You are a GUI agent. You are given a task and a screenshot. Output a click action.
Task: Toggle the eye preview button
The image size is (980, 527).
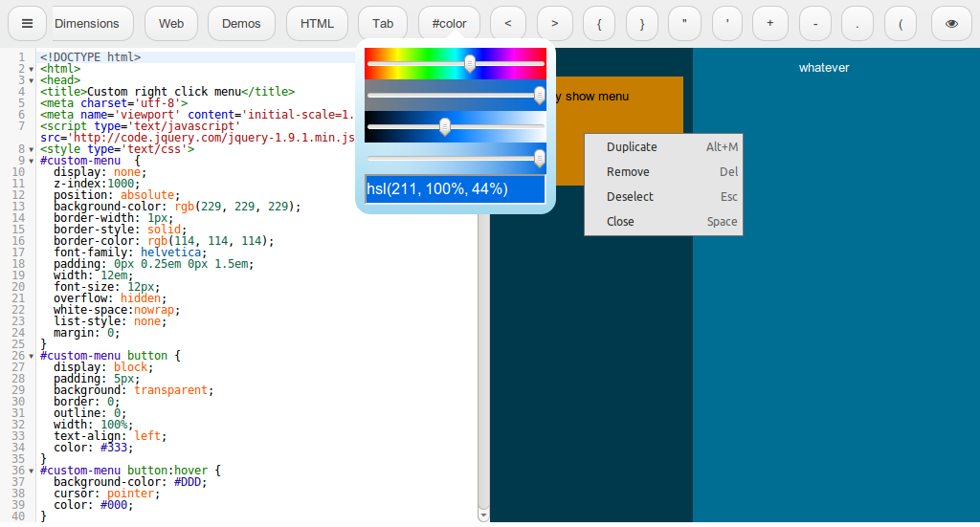(951, 24)
